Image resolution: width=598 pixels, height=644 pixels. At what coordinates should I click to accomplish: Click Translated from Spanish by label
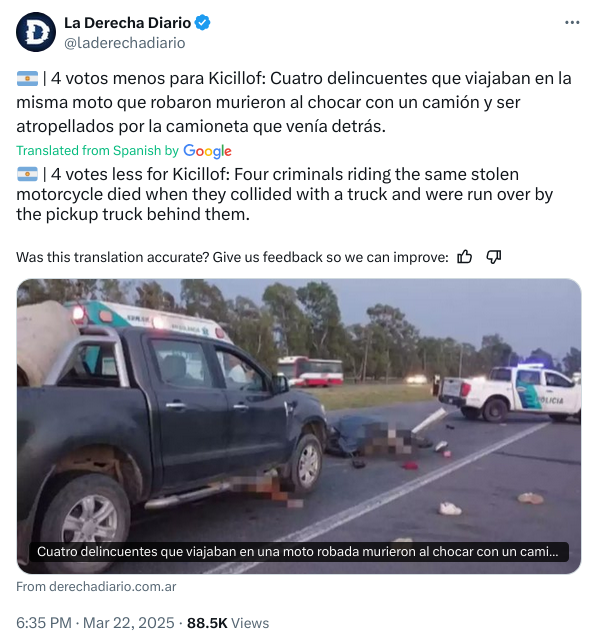[97, 151]
